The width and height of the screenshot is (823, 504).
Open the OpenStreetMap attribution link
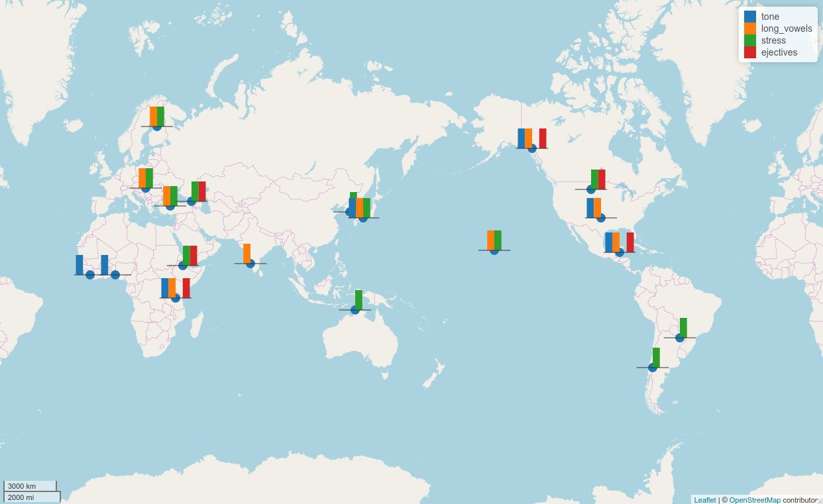[x=755, y=500]
